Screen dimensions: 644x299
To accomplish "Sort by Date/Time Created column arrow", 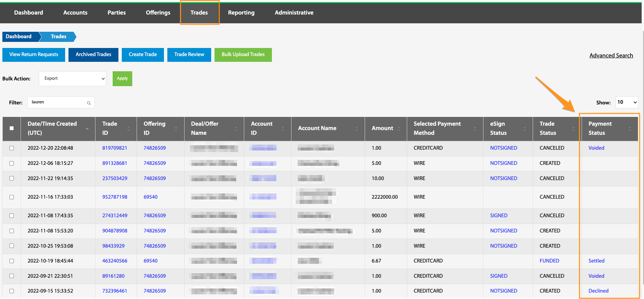I will point(87,129).
